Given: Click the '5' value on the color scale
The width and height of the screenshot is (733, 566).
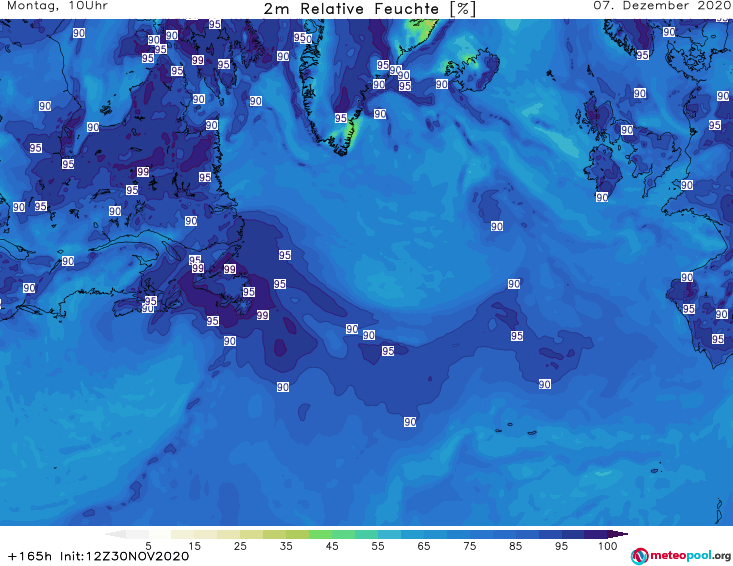Looking at the screenshot, I should 148,545.
